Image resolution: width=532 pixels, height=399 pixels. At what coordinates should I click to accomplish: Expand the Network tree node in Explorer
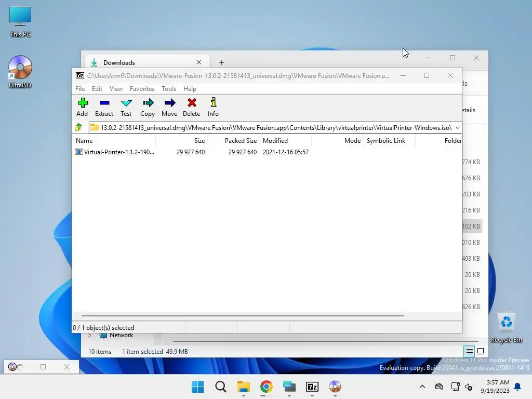click(89, 335)
